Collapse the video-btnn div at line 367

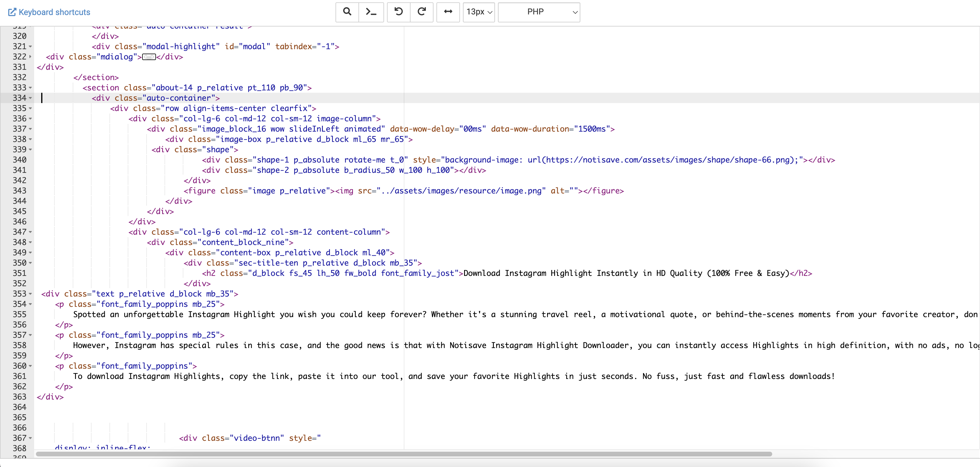point(30,438)
